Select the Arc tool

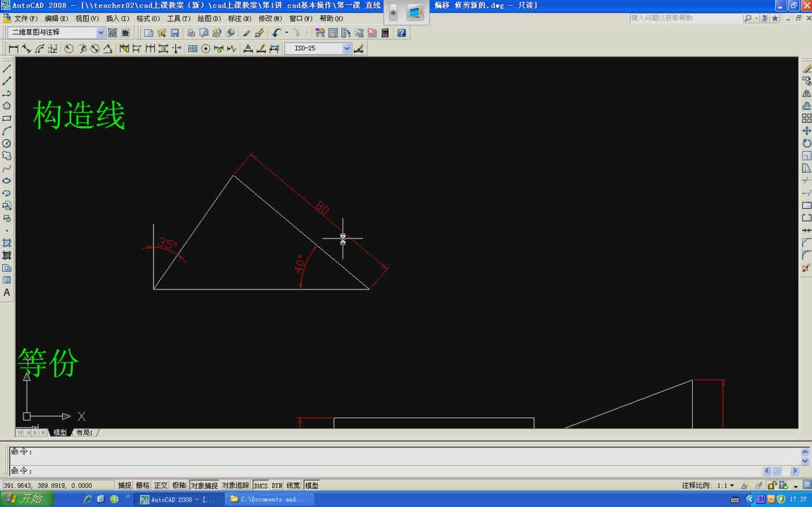(x=7, y=131)
